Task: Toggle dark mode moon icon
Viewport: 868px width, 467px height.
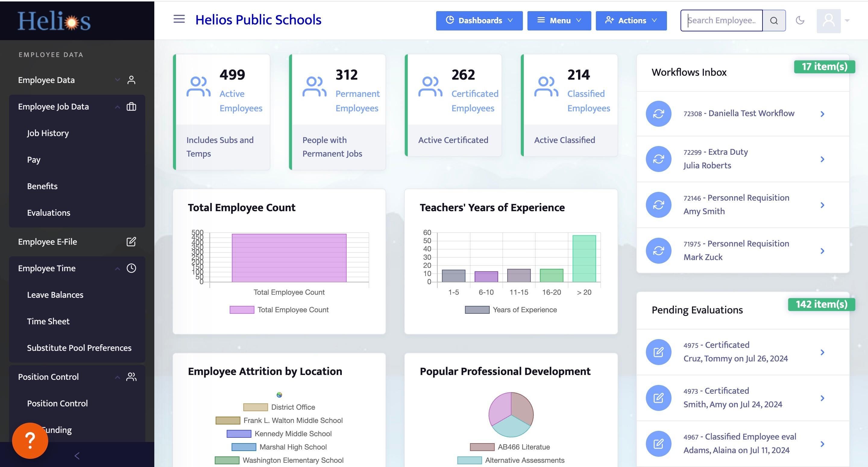Action: pyautogui.click(x=800, y=20)
